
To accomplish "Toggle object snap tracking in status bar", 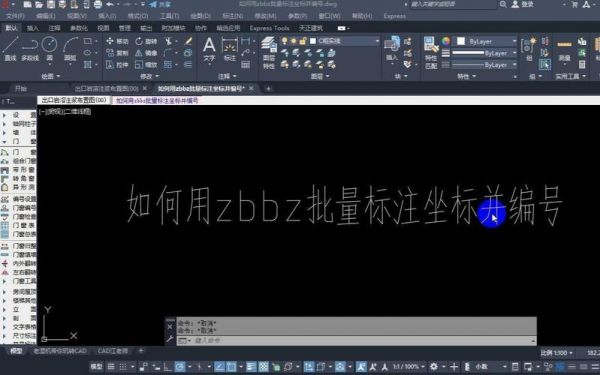I will [219, 367].
